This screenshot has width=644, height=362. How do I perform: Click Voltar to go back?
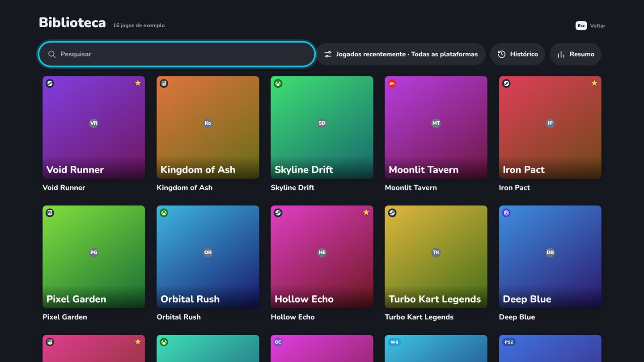tap(590, 25)
